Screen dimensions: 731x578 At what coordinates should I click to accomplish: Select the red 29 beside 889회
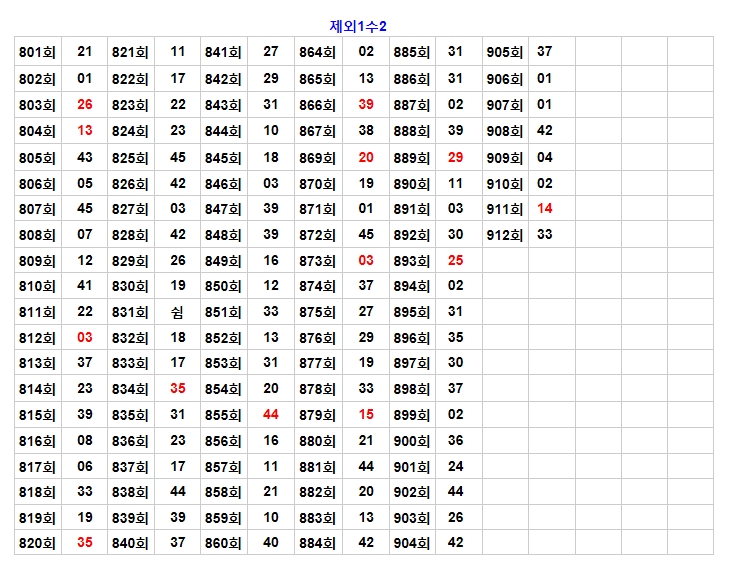[x=456, y=158]
